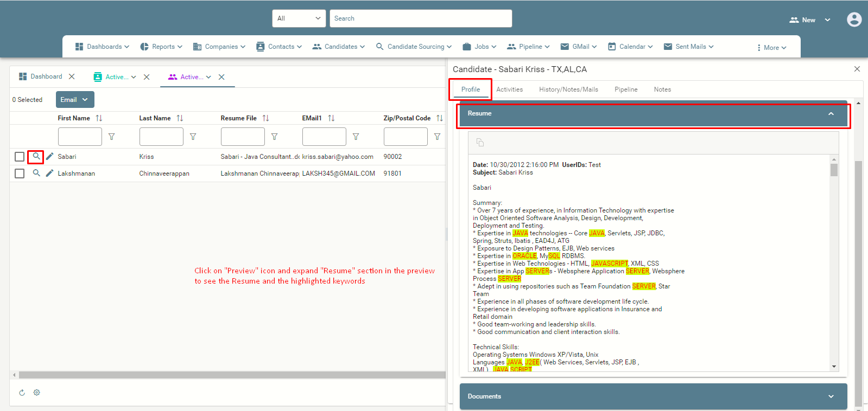Open the Notes tab in preview
Screen dimensions: 868x411
pyautogui.click(x=662, y=89)
